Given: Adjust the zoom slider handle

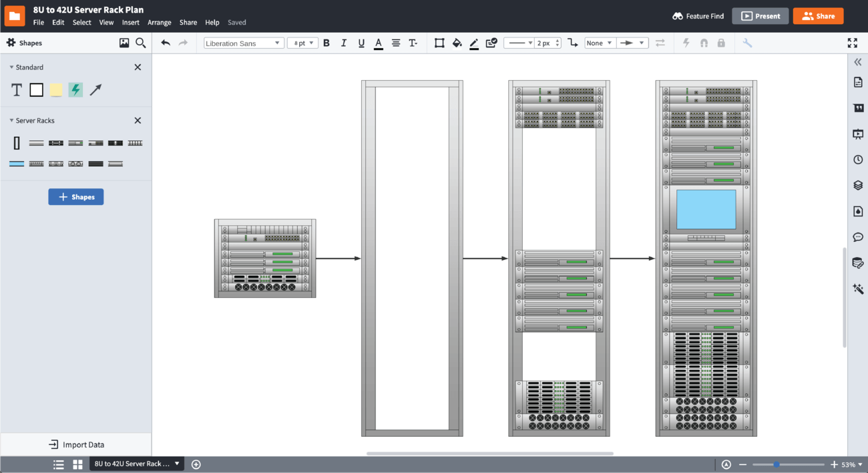Looking at the screenshot, I should point(777,464).
